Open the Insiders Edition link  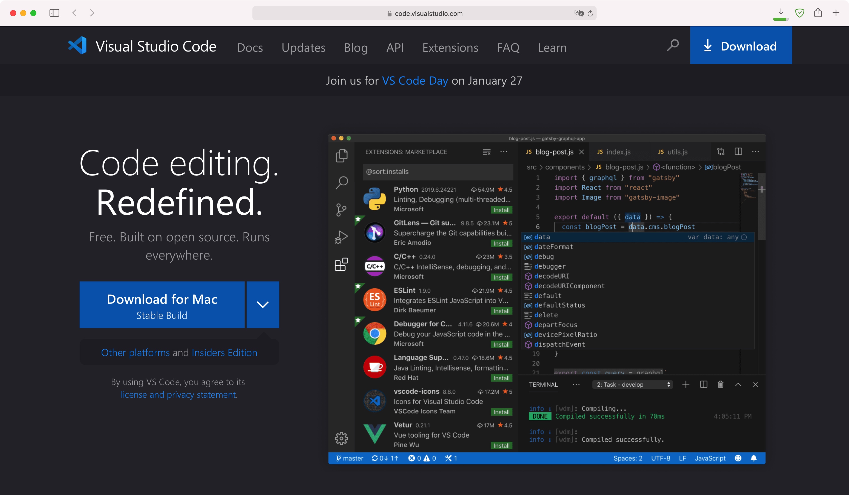(x=224, y=352)
